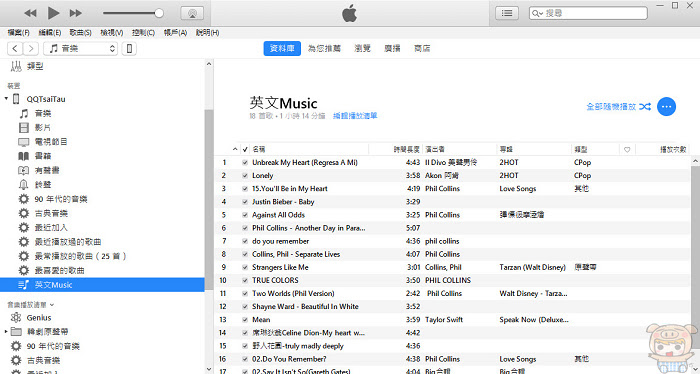Open the 音樂 media type dropdown

[80, 49]
